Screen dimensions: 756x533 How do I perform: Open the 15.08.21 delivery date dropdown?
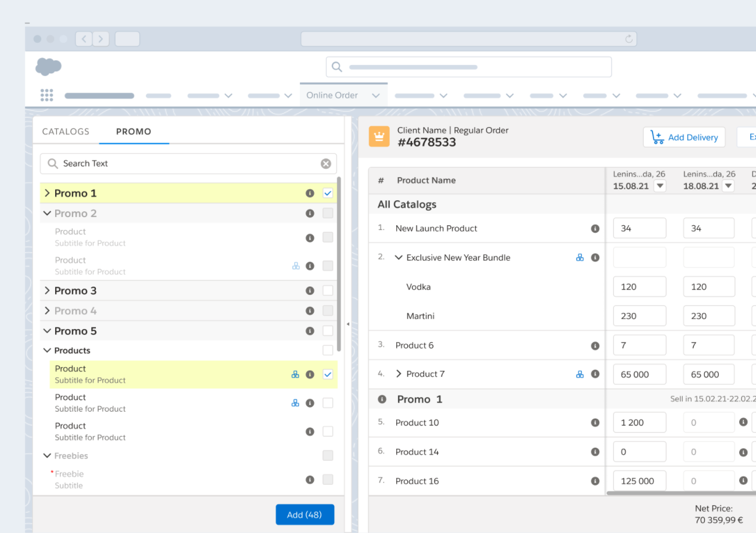tap(660, 186)
